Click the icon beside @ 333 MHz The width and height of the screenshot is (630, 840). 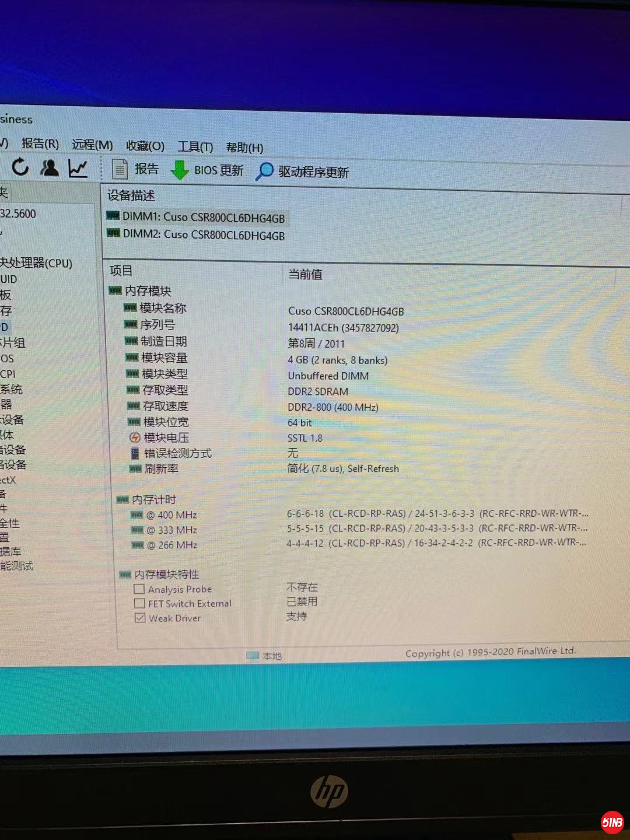coord(138,530)
